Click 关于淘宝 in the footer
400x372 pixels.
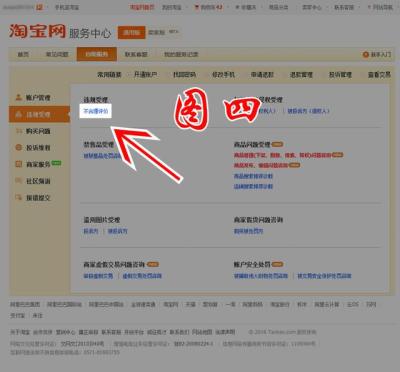[20, 332]
